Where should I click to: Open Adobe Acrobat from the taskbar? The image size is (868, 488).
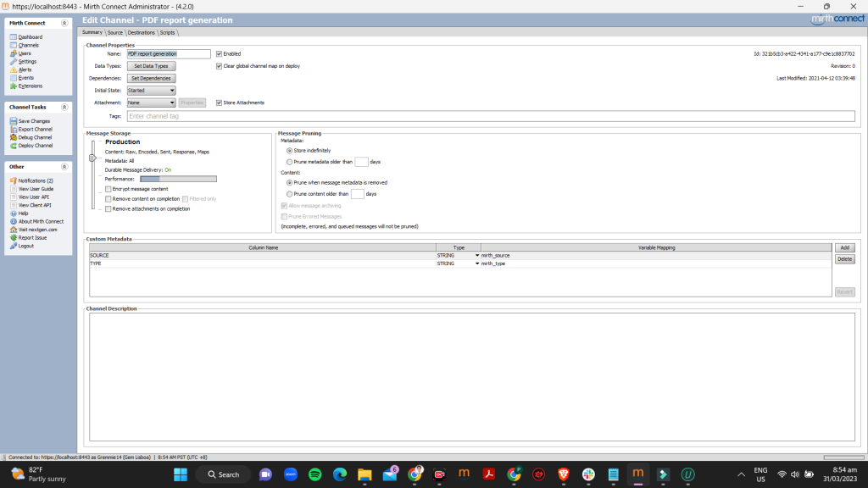(x=489, y=474)
